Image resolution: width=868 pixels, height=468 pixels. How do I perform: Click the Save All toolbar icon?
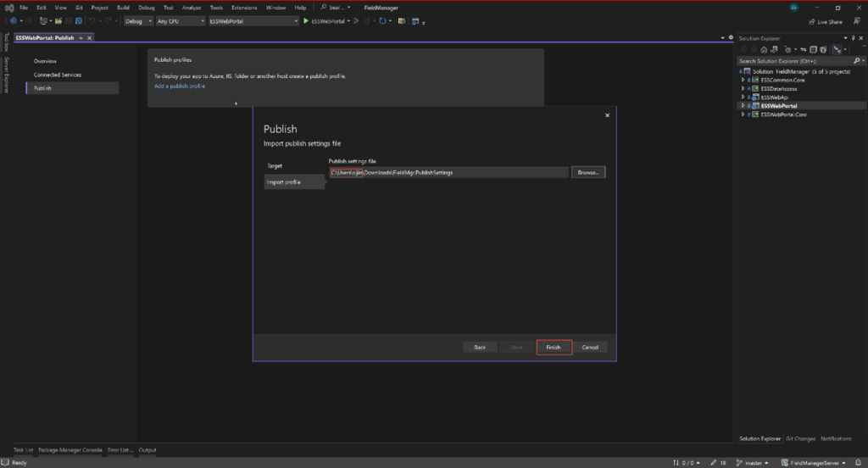point(79,21)
